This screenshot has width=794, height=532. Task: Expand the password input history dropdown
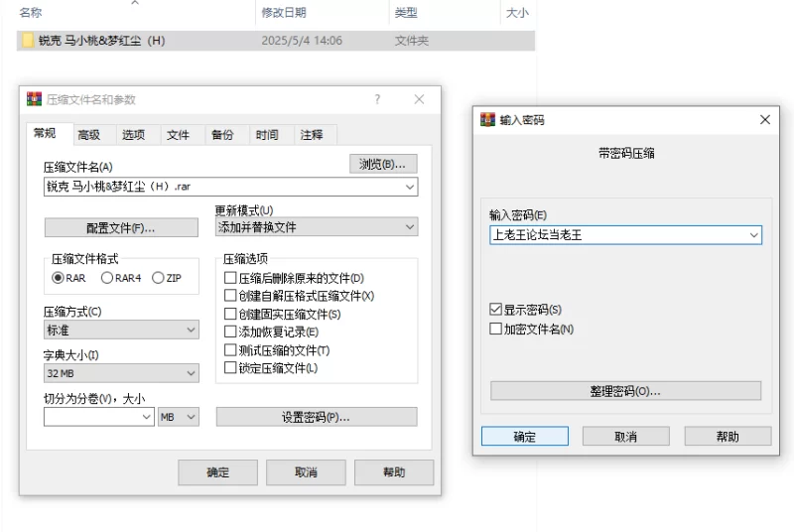click(x=753, y=235)
